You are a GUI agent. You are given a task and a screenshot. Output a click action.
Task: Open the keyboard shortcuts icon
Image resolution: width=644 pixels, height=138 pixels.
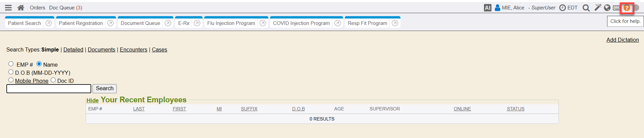616,8
